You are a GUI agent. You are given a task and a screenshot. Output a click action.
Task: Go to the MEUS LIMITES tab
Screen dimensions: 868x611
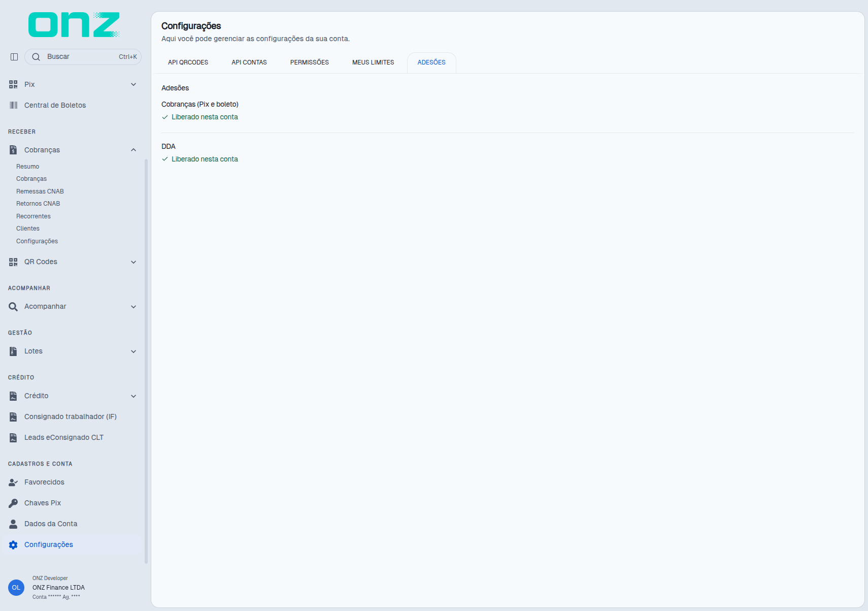point(373,62)
